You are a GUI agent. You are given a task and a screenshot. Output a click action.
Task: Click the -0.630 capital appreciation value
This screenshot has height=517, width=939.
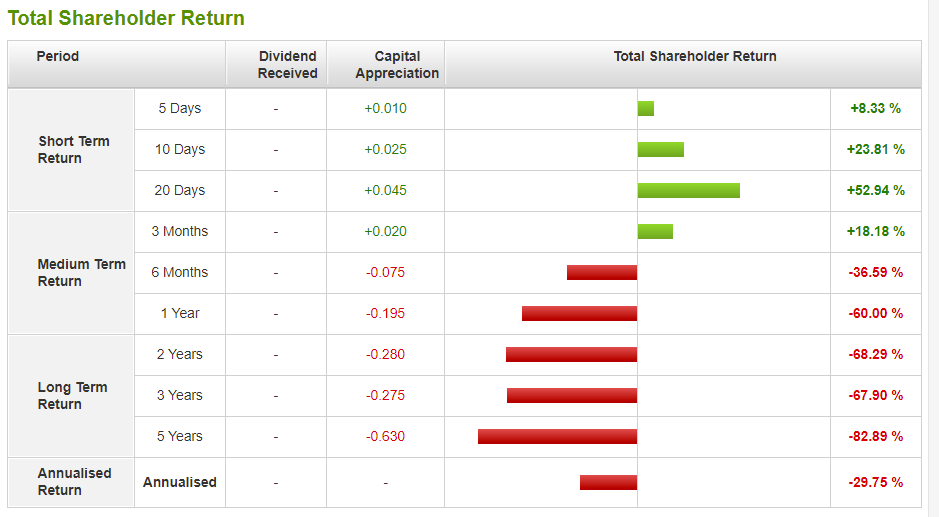[386, 436]
